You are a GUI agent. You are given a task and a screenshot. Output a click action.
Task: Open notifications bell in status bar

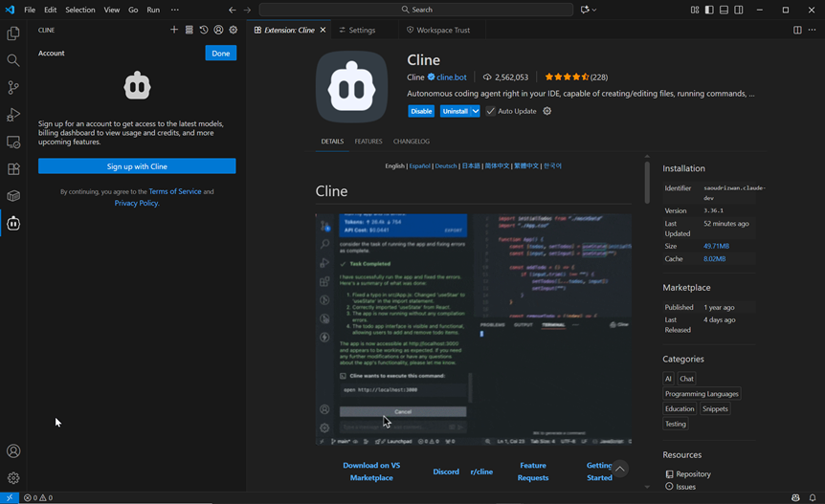[813, 497]
